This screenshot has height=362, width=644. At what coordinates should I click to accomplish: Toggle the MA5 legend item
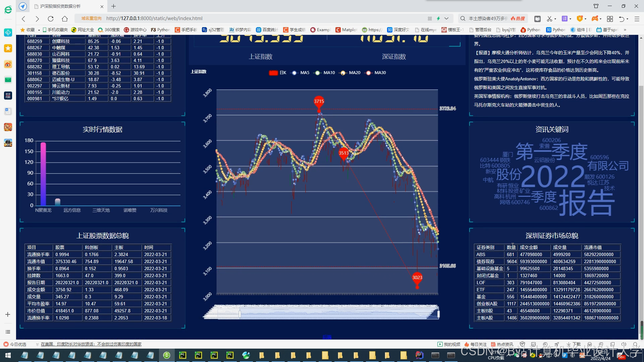point(300,73)
